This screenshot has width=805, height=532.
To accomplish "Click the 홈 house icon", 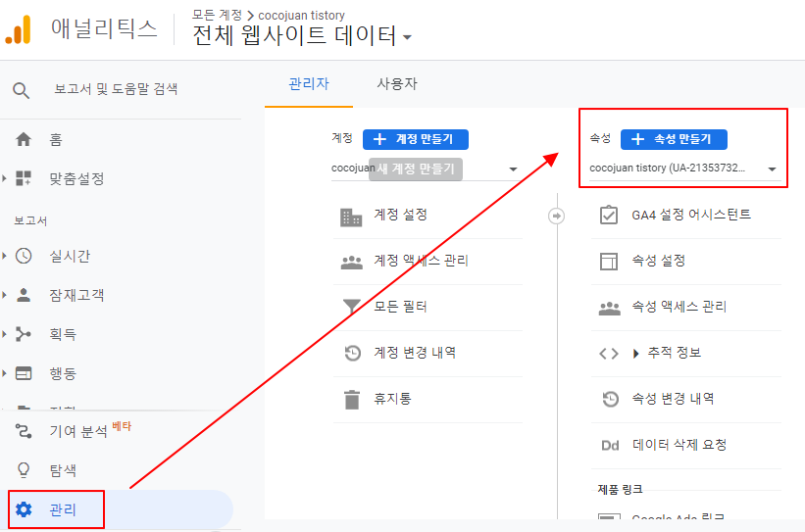I will [x=24, y=139].
